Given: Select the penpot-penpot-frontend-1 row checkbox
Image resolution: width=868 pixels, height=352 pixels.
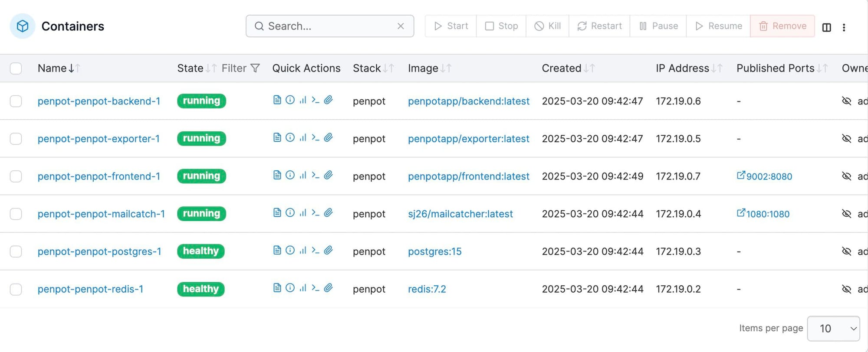Looking at the screenshot, I should tap(16, 176).
